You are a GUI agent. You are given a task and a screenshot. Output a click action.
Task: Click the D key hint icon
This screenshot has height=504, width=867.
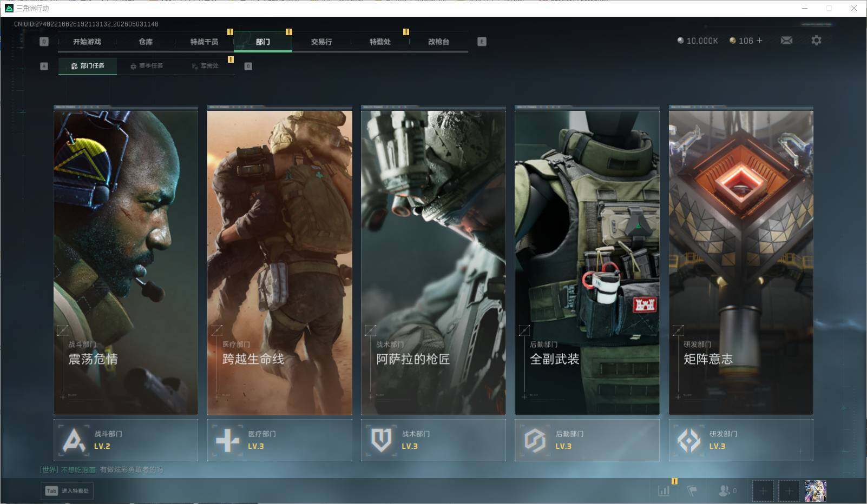248,66
